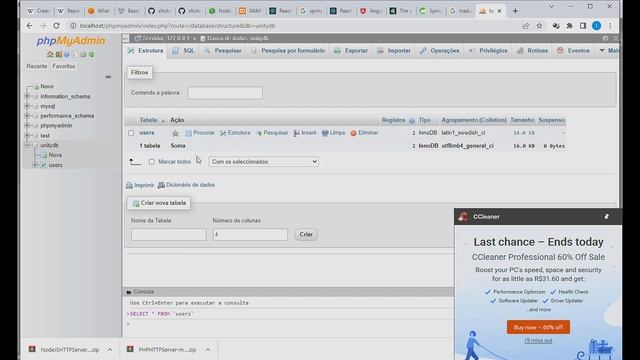Click the Registos help info icon
This screenshot has height=360, width=640.
point(412,120)
